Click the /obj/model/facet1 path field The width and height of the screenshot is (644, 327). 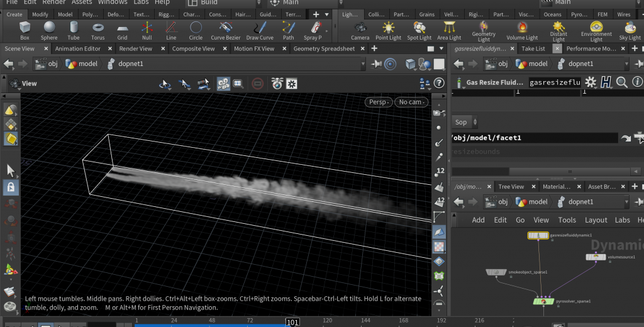click(535, 138)
